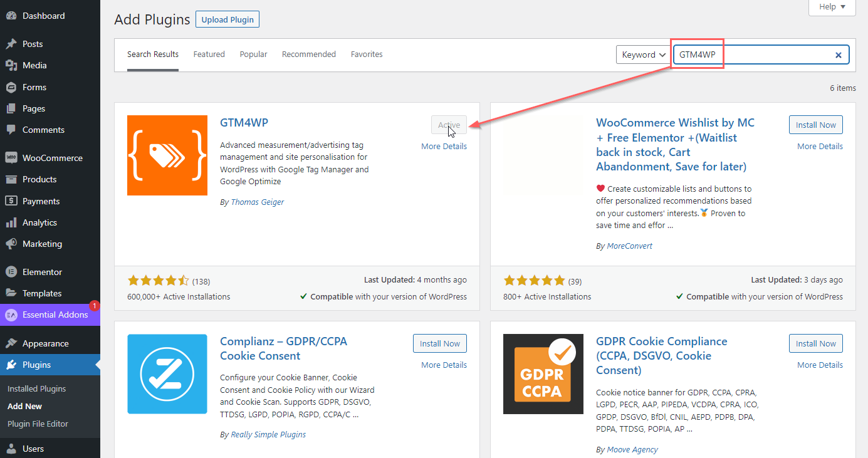Click the GDPR CCPA plugin logo
This screenshot has width=868, height=458.
[543, 374]
